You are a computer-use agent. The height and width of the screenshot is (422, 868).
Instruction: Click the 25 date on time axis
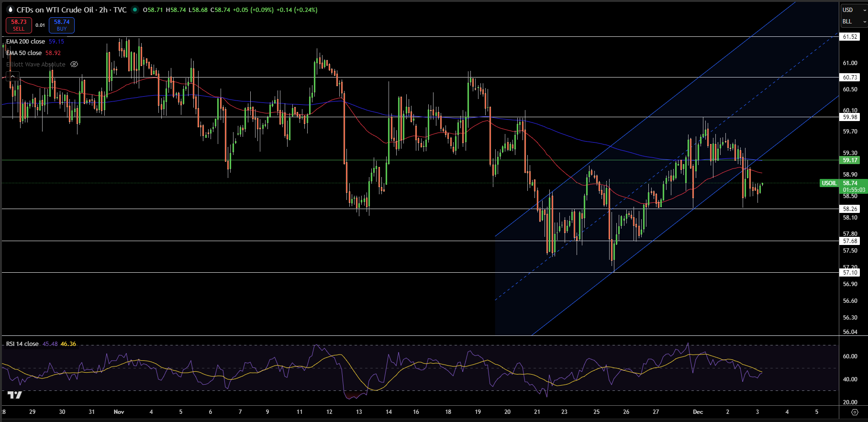pos(597,411)
